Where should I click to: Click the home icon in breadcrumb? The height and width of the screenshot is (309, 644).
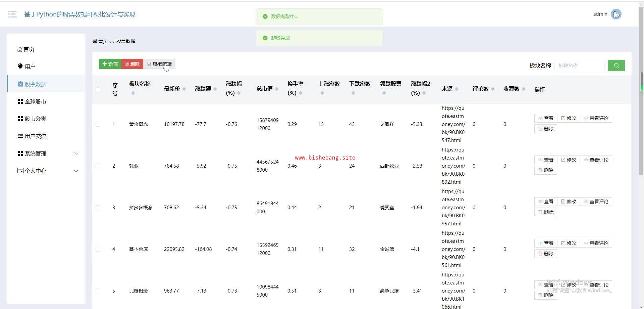pos(95,41)
